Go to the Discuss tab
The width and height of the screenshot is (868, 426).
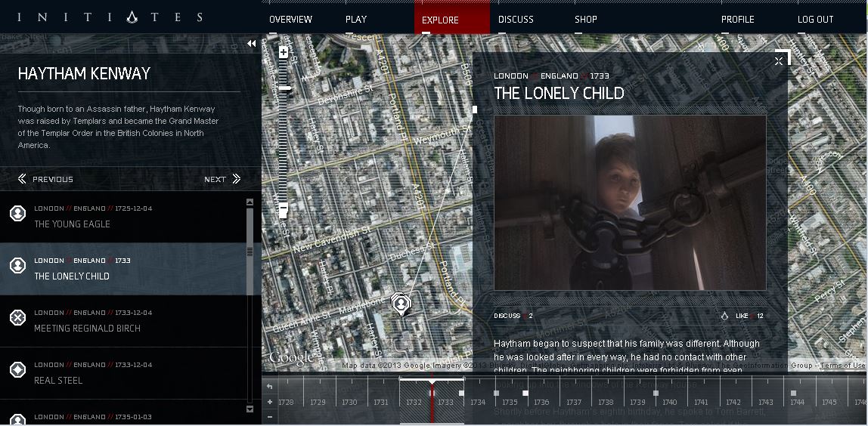516,20
